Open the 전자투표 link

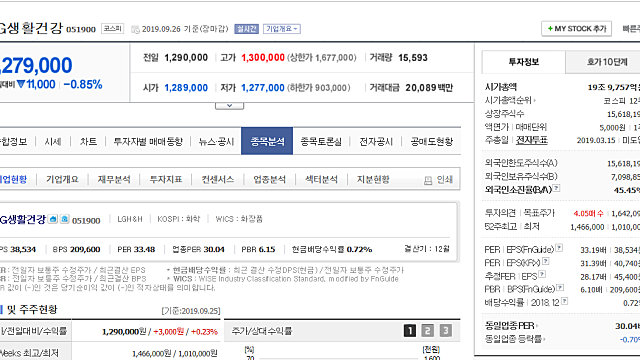tap(532, 140)
